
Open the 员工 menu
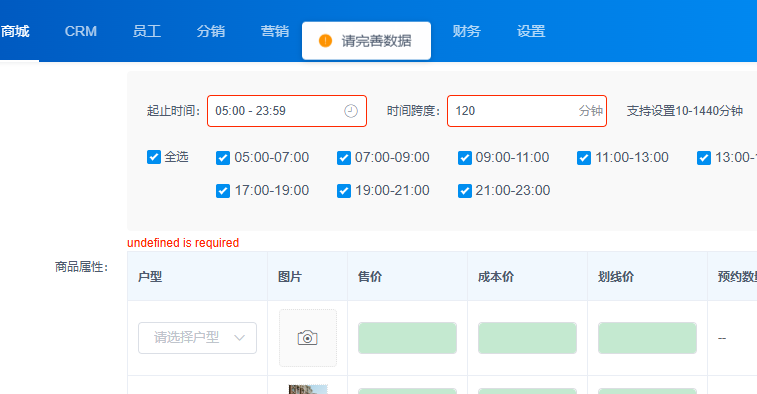[146, 31]
